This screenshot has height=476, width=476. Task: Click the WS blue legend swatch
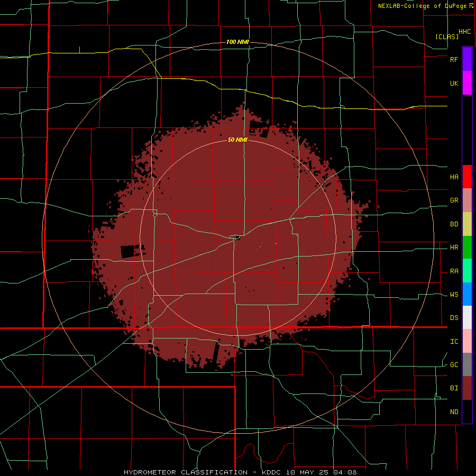pos(467,294)
